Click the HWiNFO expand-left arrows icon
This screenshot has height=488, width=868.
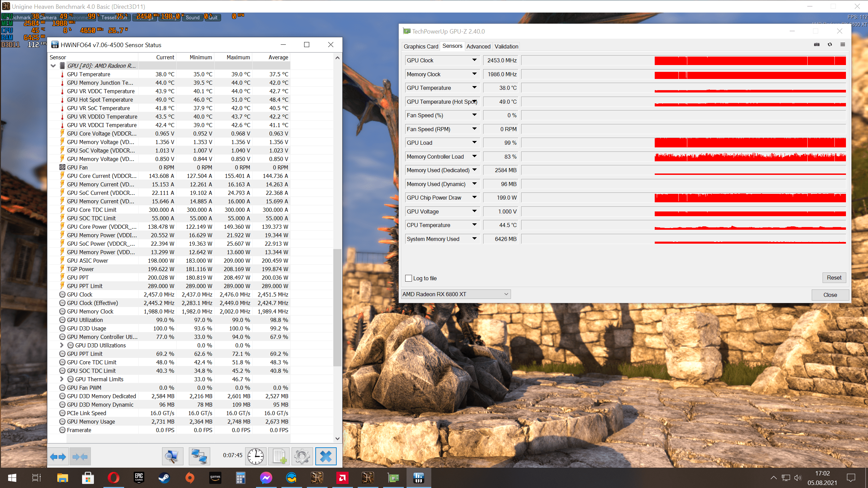58,456
